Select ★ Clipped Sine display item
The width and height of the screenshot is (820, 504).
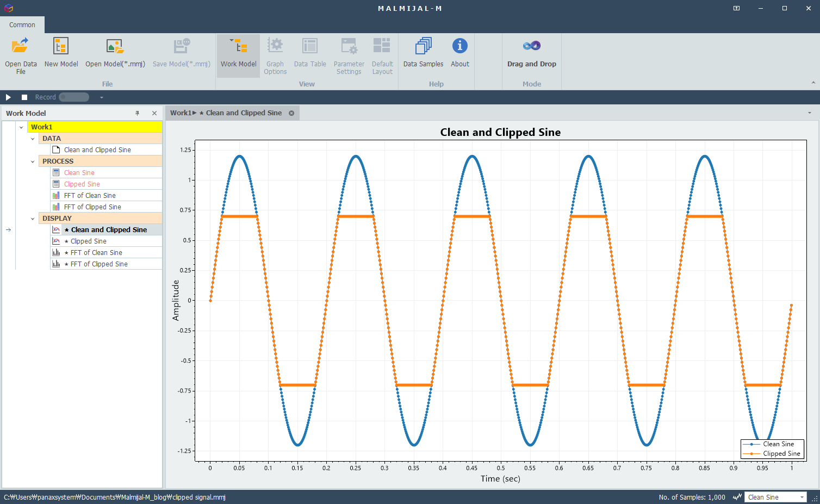click(x=106, y=241)
